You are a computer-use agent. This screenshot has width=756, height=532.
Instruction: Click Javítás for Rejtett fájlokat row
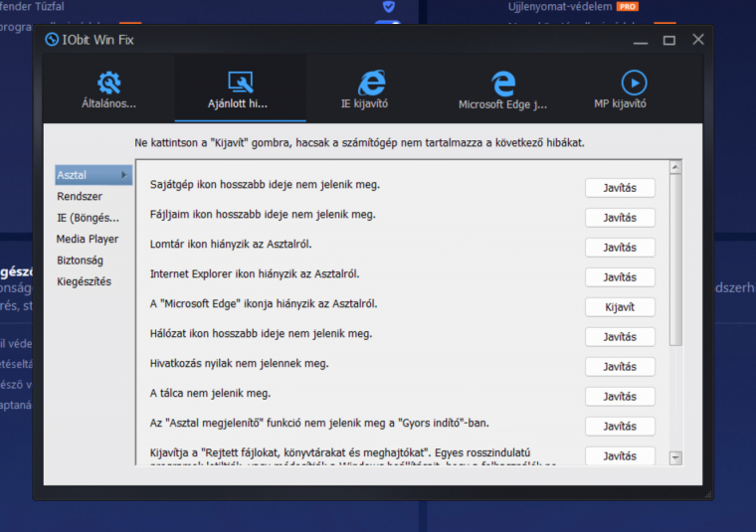620,455
